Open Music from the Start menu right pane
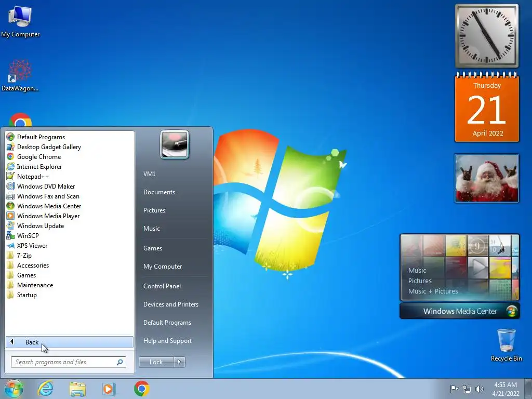This screenshot has width=532, height=399. (151, 229)
